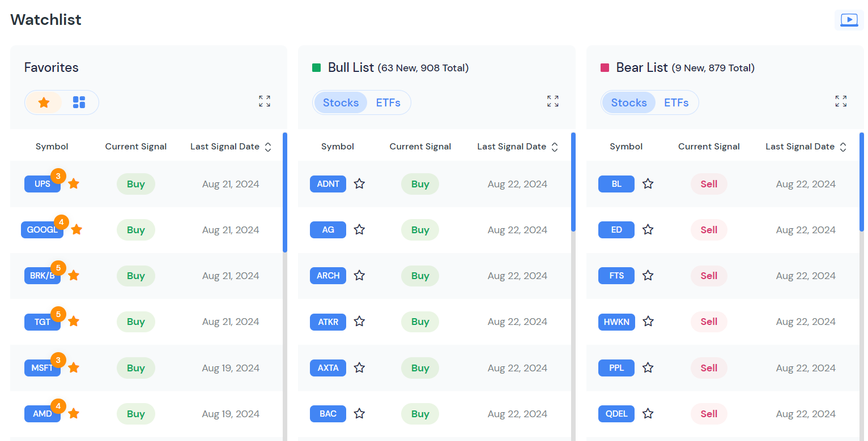Open the TGT symbol button

[x=42, y=322]
